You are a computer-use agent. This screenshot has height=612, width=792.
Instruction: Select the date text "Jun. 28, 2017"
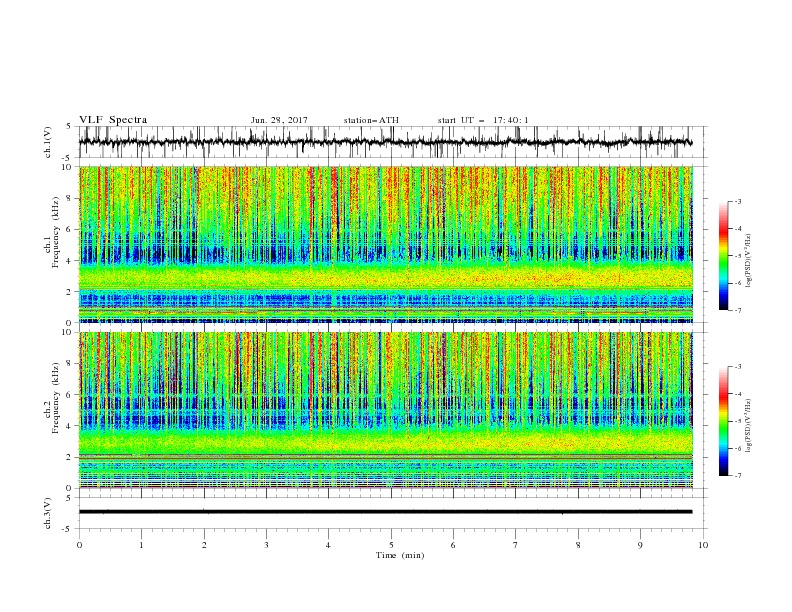[279, 120]
